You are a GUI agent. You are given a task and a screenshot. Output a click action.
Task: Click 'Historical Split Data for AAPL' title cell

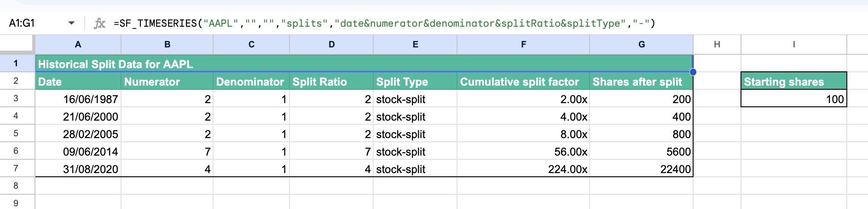[364, 64]
